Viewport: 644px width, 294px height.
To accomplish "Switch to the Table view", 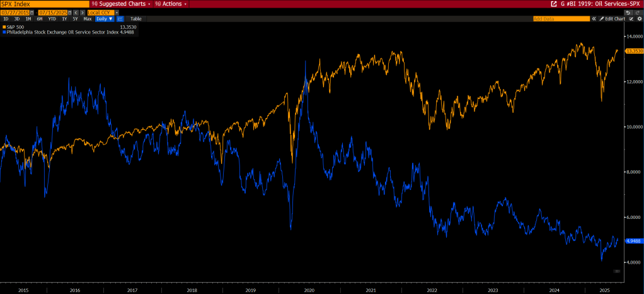I will (x=136, y=19).
